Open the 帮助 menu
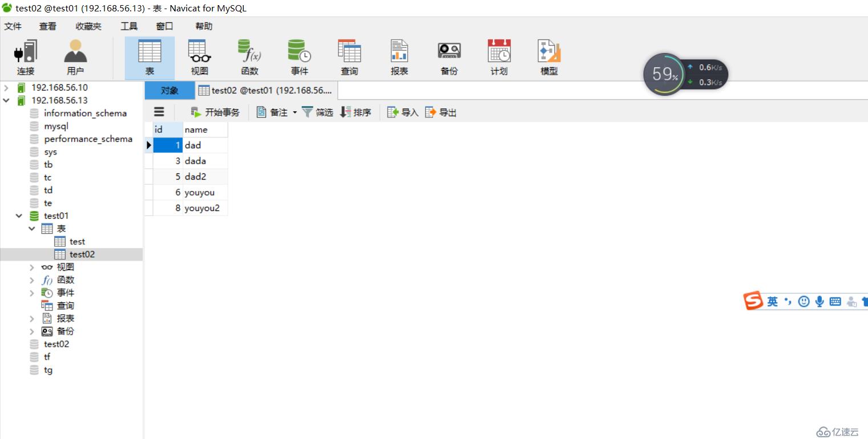The height and width of the screenshot is (439, 868). [204, 26]
